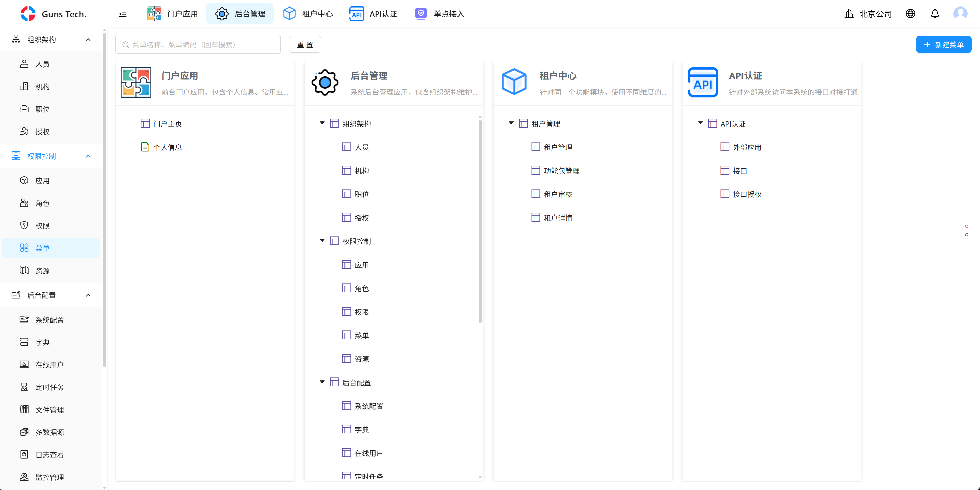Image resolution: width=980 pixels, height=490 pixels.
Task: Click the red carousel page dot
Action: coord(966,226)
